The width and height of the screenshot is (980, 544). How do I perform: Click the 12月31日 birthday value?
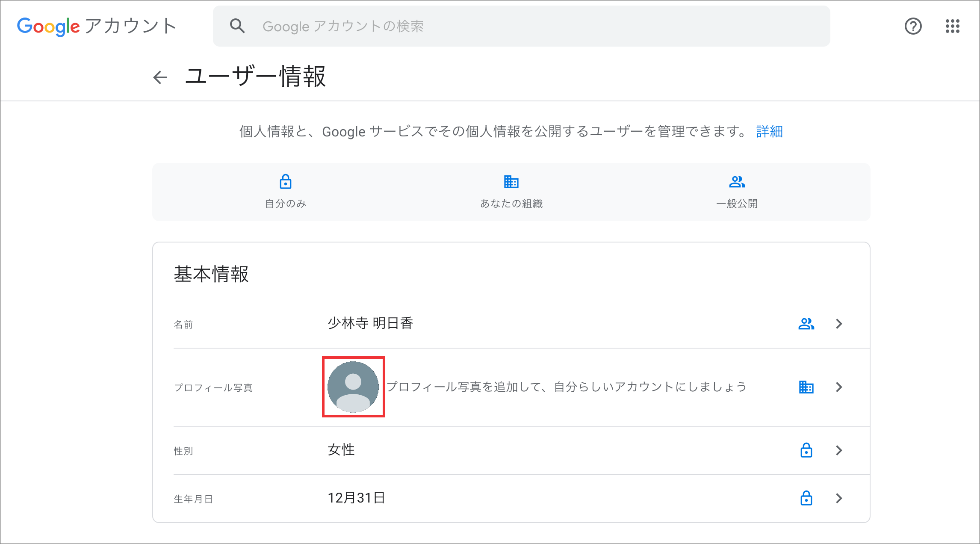(357, 498)
